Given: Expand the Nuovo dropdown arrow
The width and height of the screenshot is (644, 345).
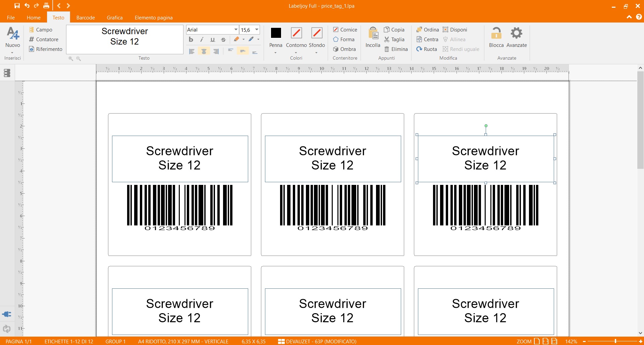Looking at the screenshot, I should pos(12,53).
